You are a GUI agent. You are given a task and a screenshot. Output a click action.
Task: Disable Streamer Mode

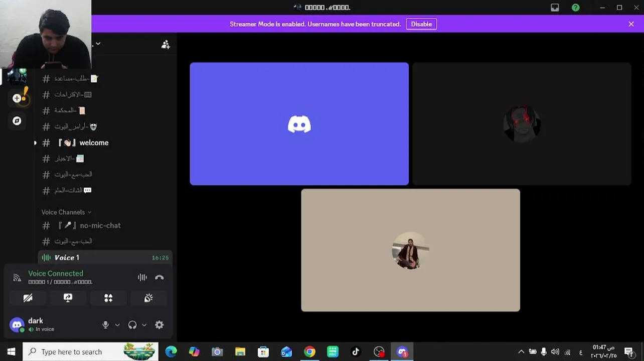point(421,24)
